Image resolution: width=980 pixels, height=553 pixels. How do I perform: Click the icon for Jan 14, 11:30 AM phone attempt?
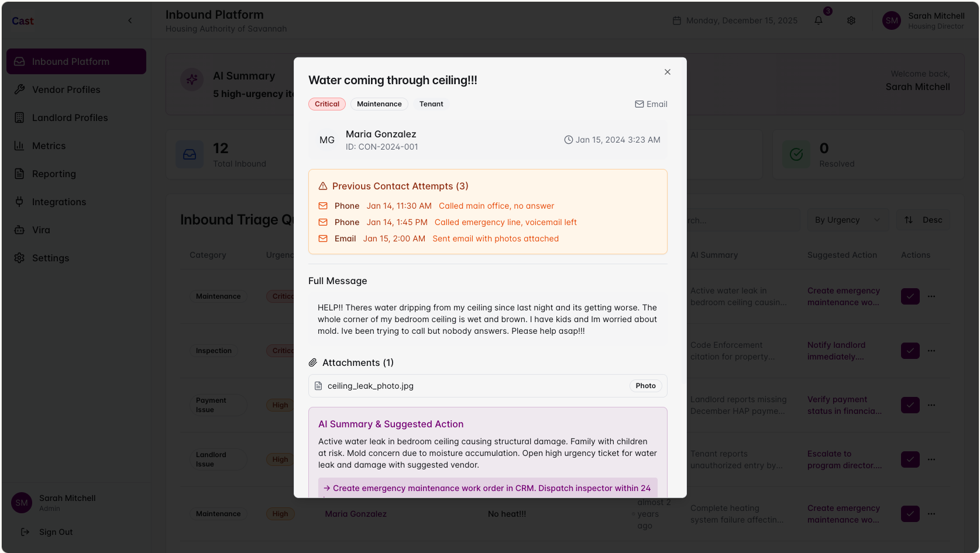pyautogui.click(x=323, y=206)
